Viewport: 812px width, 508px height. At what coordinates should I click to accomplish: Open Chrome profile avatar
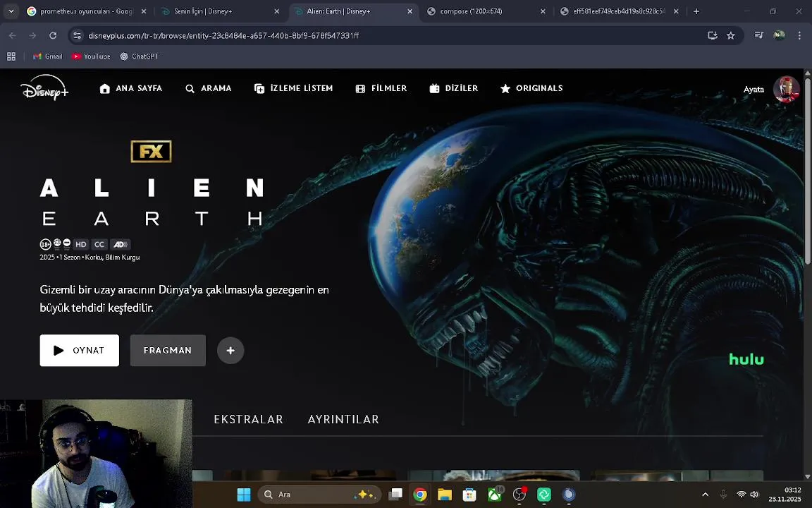pyautogui.click(x=779, y=35)
